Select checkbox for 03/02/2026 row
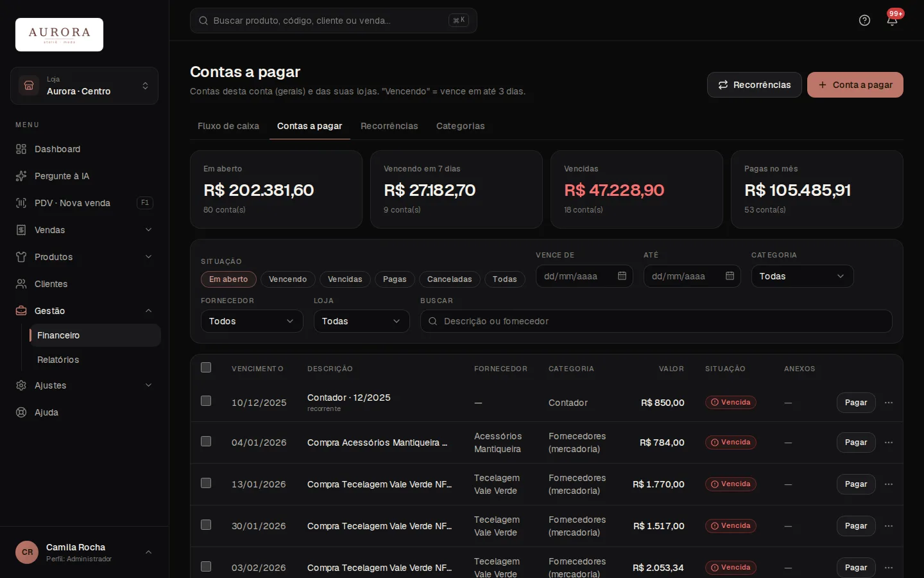The height and width of the screenshot is (578, 924). click(206, 566)
